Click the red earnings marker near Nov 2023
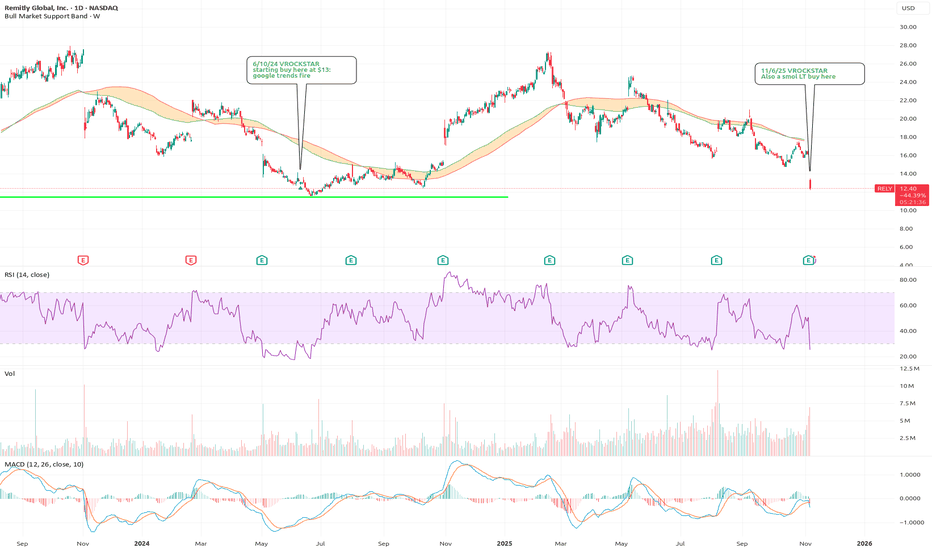 coord(83,260)
